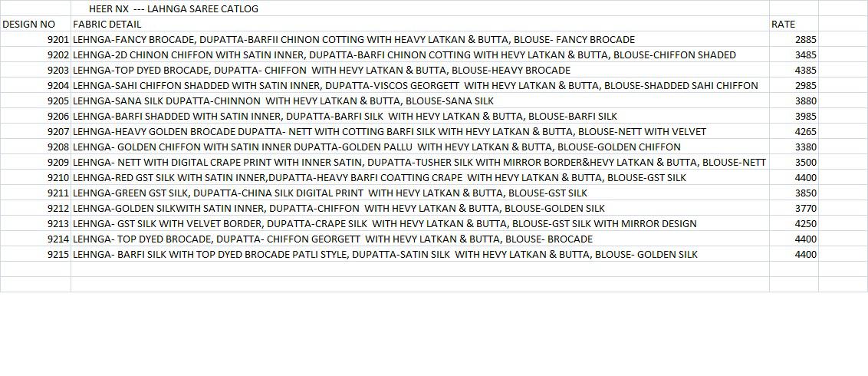
Task: Click design number cell 9208
Action: point(58,147)
